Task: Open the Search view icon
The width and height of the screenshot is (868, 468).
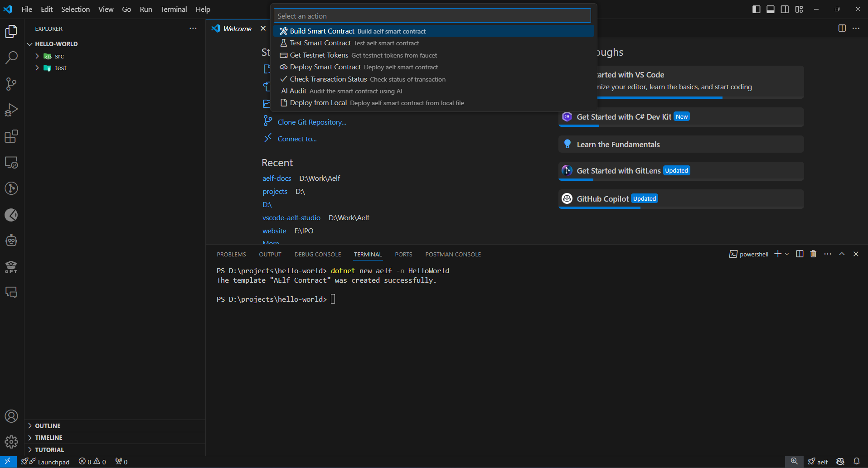Action: point(11,58)
